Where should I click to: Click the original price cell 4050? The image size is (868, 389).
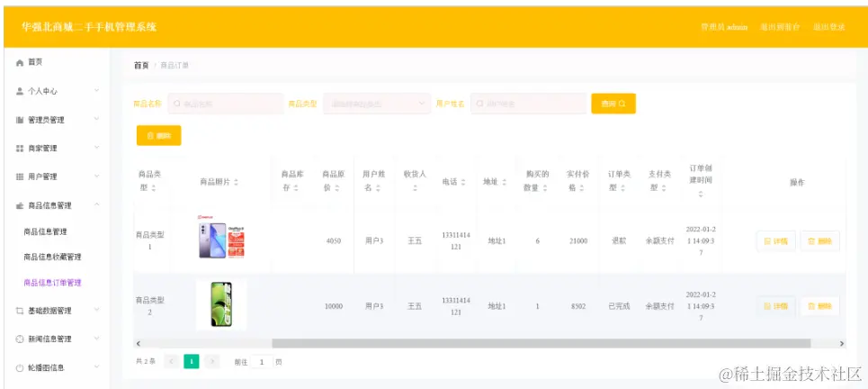[333, 241]
